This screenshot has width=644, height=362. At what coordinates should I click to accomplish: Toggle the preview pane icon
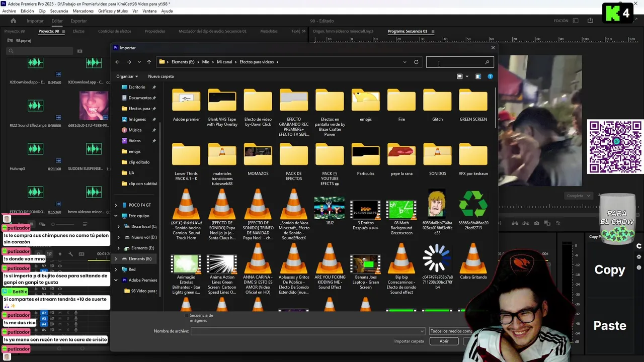click(478, 76)
